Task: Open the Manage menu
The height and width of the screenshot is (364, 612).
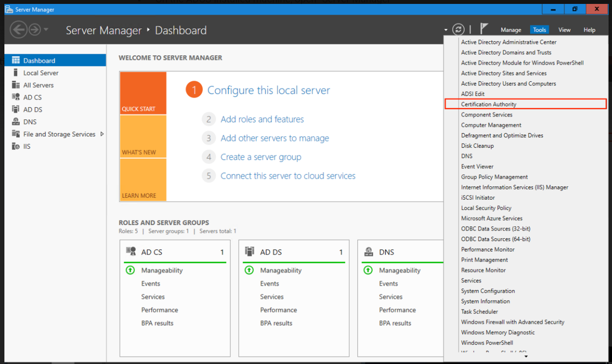Action: [511, 30]
